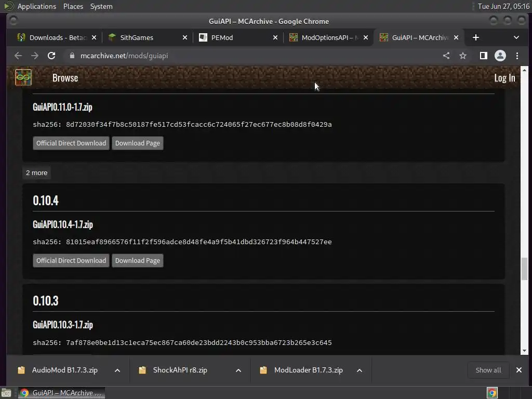Click the sha256 hash starting with 8d72030f

pyautogui.click(x=199, y=125)
